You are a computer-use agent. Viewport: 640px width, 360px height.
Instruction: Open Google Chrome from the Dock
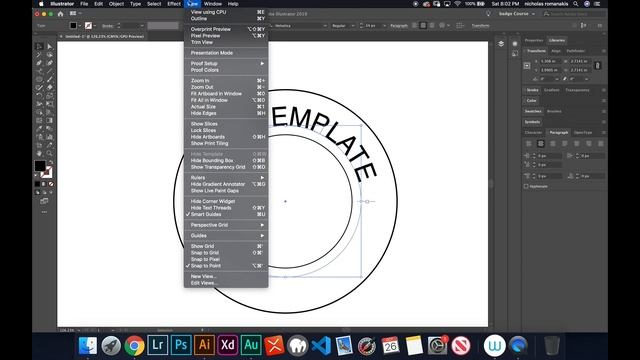134,345
